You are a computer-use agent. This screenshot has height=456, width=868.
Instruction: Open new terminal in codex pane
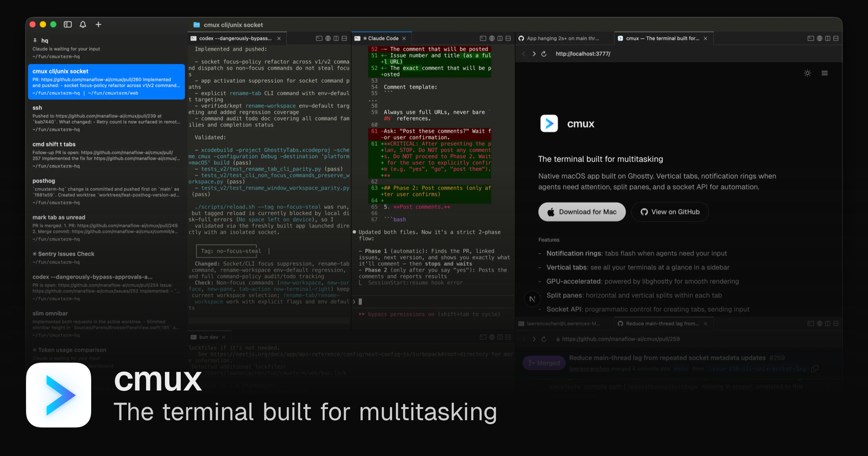click(x=319, y=38)
